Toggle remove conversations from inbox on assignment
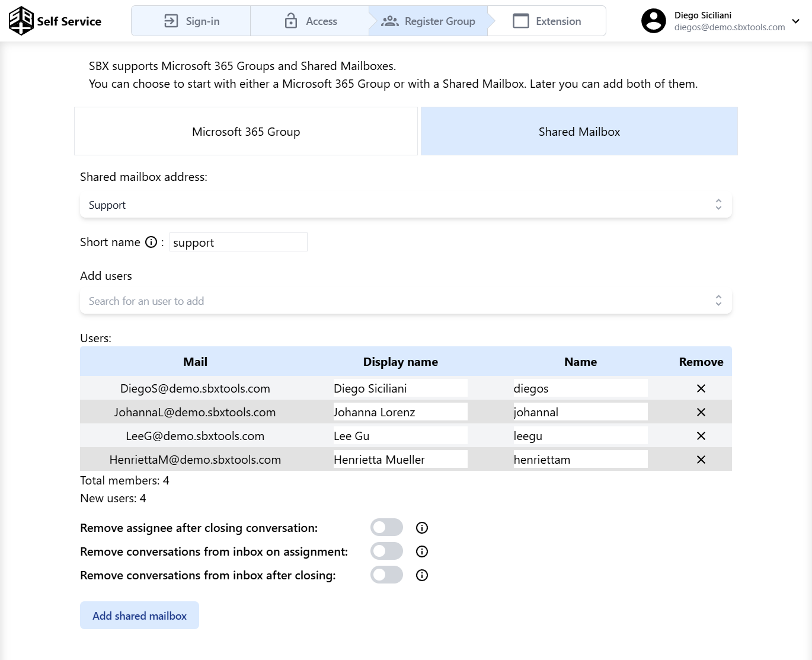Viewport: 812px width, 660px height. (386, 551)
